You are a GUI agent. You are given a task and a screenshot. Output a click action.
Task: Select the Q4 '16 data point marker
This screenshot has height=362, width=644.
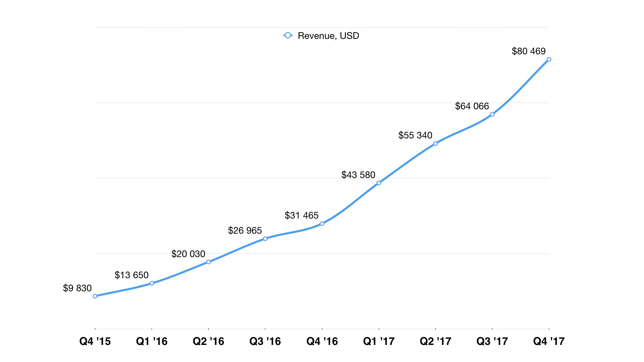pos(322,224)
